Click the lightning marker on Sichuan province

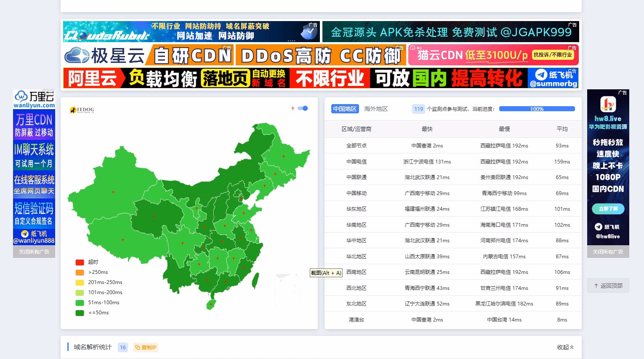click(183, 243)
